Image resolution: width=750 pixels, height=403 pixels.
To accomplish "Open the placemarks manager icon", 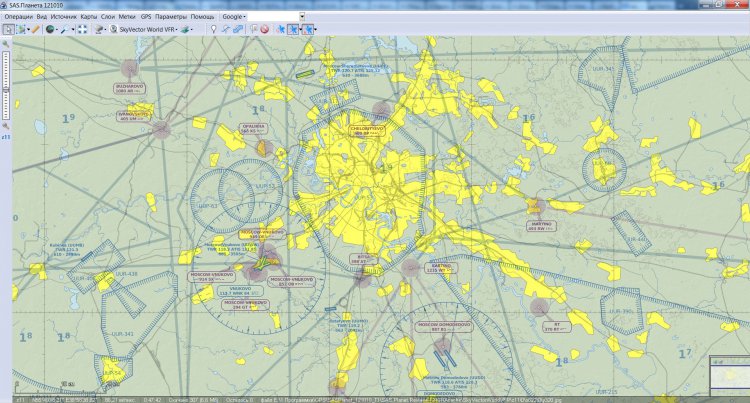I will tap(254, 30).
